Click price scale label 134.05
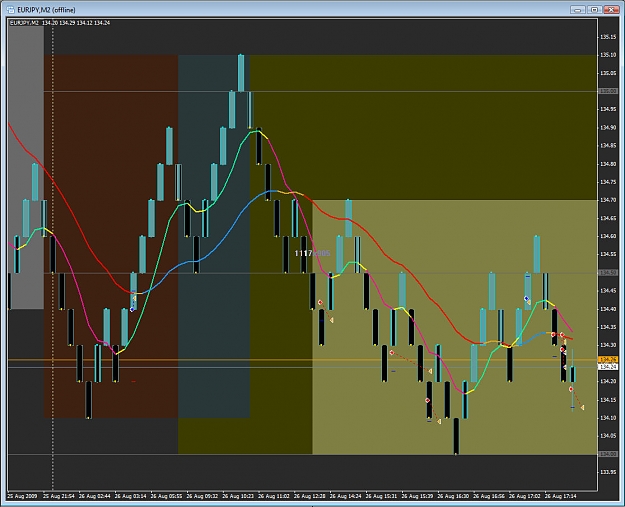The image size is (625, 507). point(608,436)
